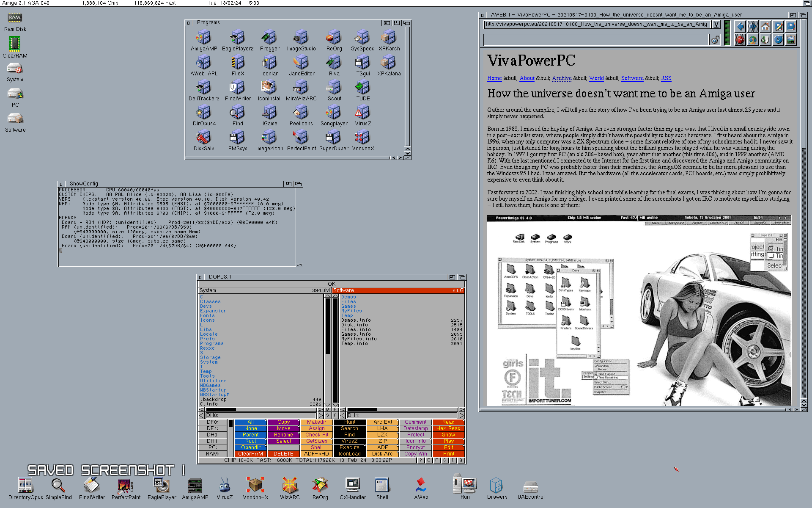The height and width of the screenshot is (508, 812).
Task: Follow the Archive link on VivaPowerPC page
Action: coord(562,78)
